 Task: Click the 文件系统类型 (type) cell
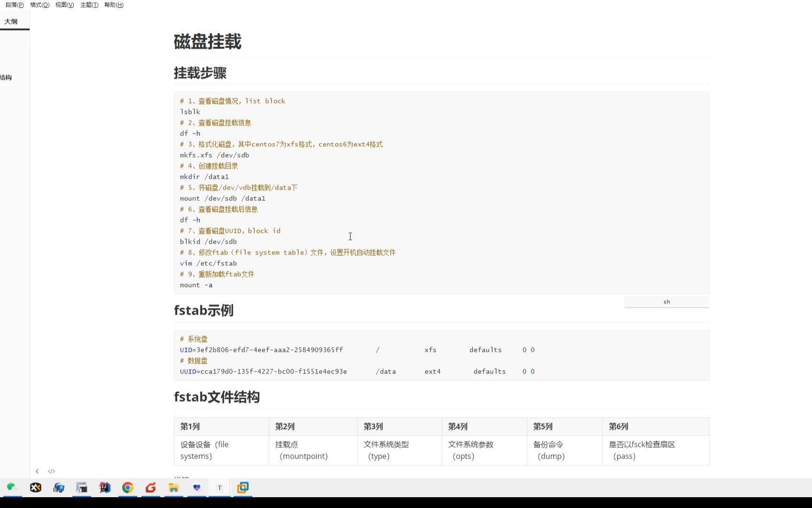(x=399, y=450)
